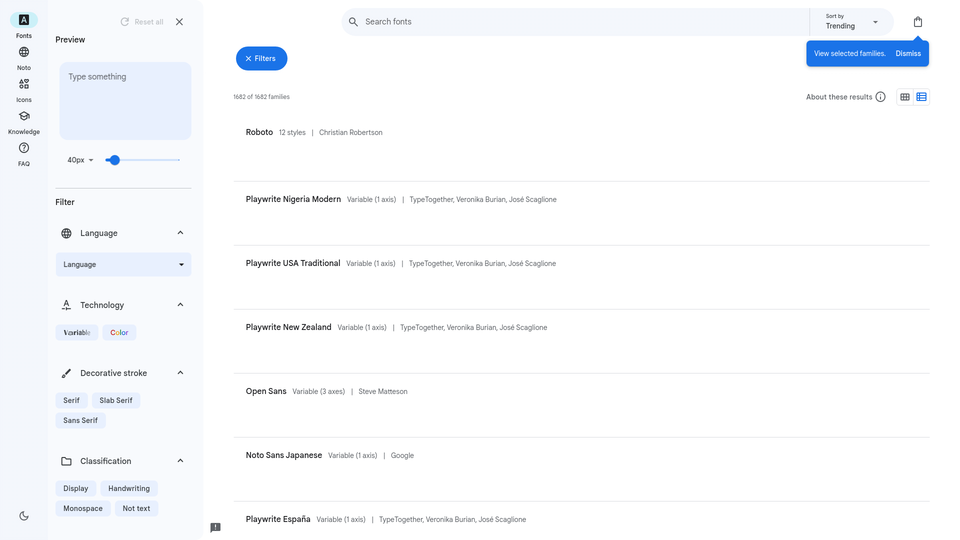Screen dimensions: 960x540
Task: Toggle the Handwriting classification chip
Action: (129, 489)
